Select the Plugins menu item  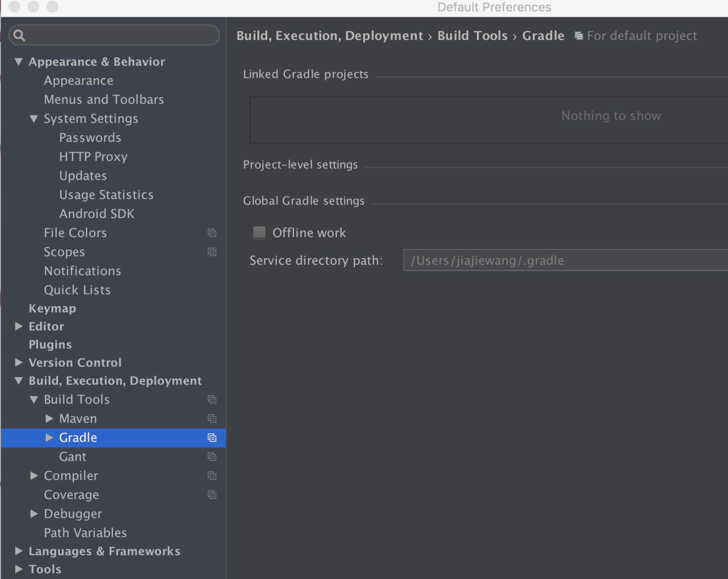[50, 343]
